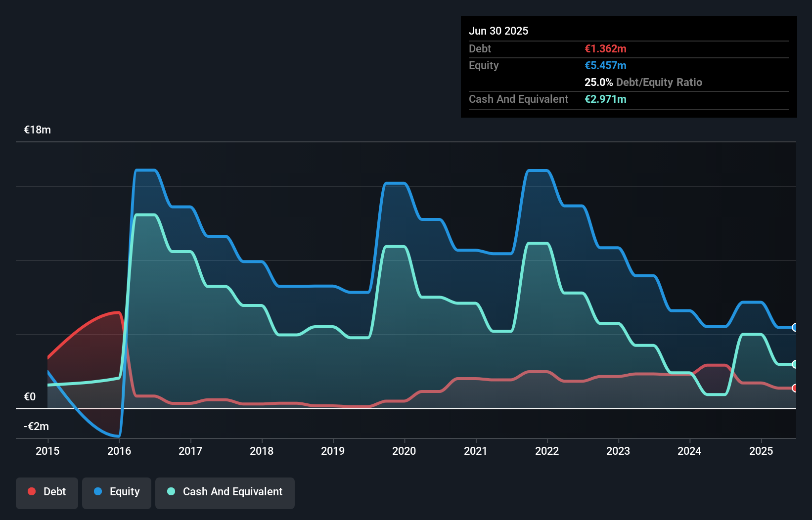Click the 2024 x-axis label

[689, 451]
